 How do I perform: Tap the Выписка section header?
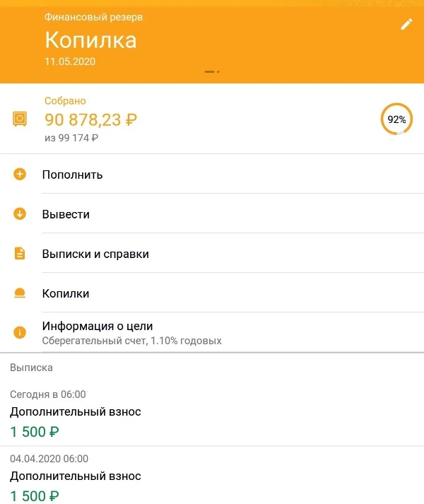click(31, 368)
